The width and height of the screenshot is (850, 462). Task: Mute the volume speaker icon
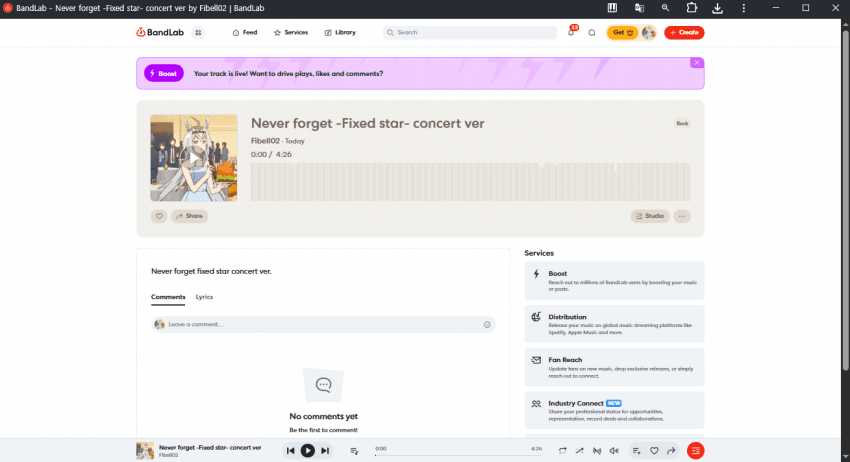[614, 451]
